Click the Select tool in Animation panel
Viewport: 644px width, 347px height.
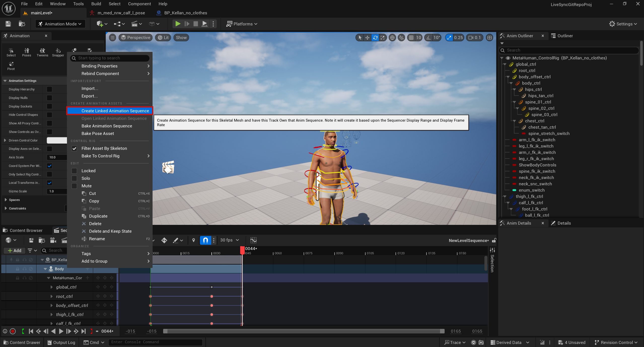[x=11, y=52]
